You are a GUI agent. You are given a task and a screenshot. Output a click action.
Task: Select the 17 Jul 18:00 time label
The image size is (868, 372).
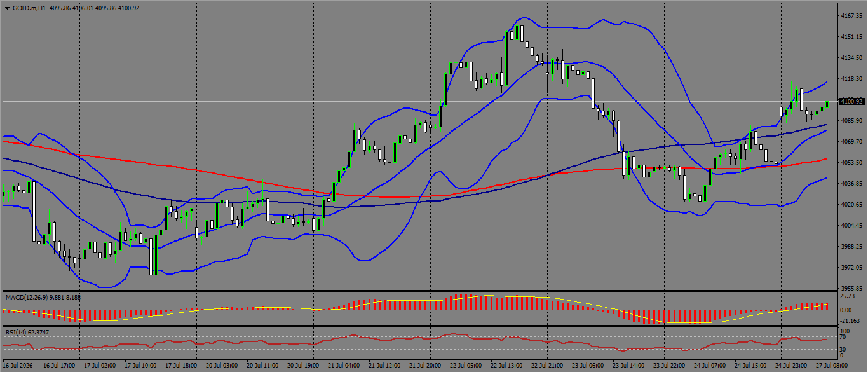click(x=180, y=366)
